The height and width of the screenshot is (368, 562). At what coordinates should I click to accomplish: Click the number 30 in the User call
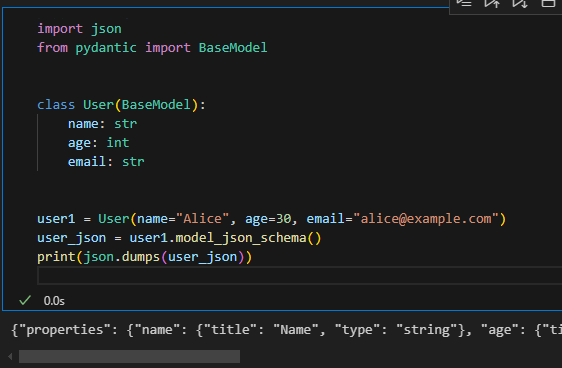pos(284,219)
